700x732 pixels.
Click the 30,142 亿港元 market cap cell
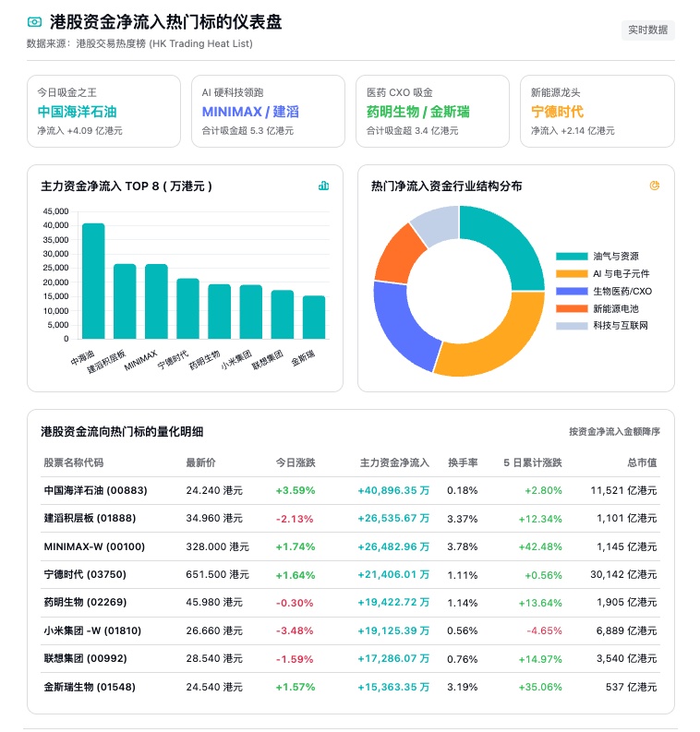point(623,574)
